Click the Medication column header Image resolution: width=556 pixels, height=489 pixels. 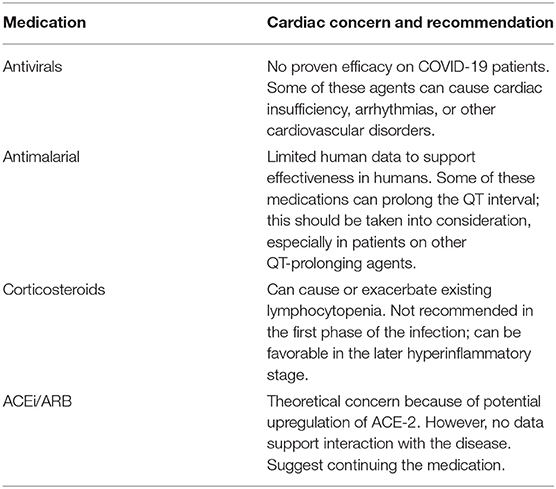(44, 23)
